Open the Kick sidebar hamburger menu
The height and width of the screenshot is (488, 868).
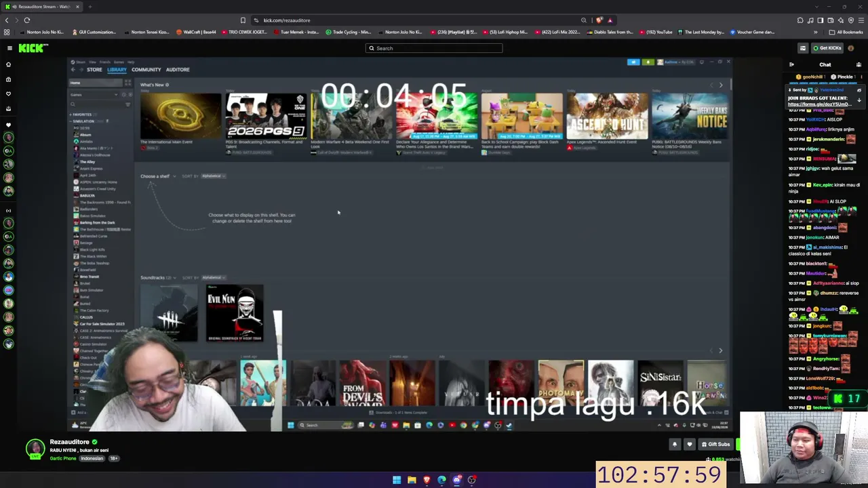pos(9,48)
